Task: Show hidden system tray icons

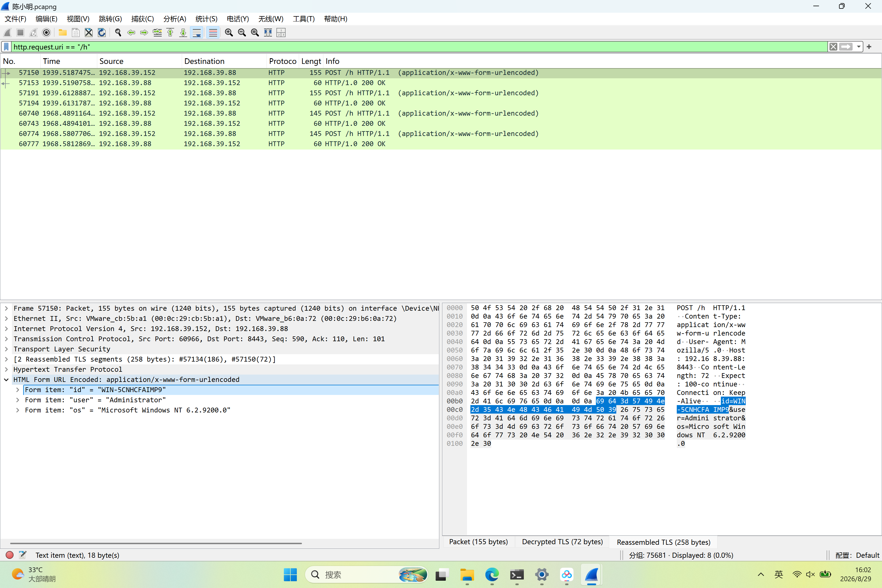Action: tap(761, 574)
